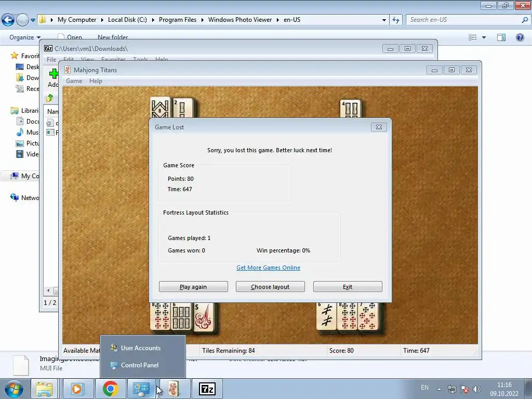
Task: Click the volume speaker tray icon
Action: [x=477, y=389]
